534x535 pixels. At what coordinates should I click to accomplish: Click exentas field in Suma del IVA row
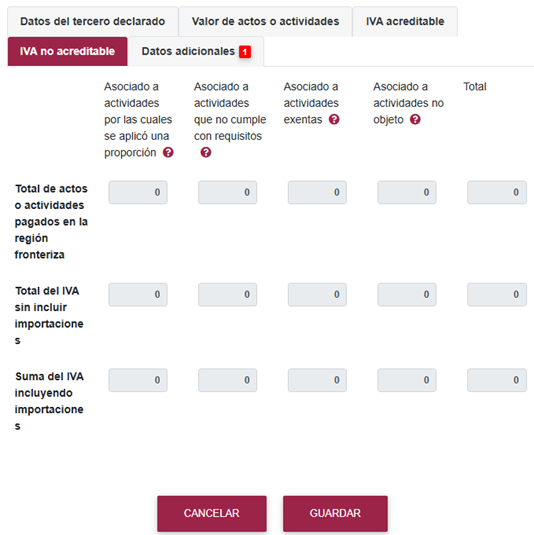coord(317,380)
